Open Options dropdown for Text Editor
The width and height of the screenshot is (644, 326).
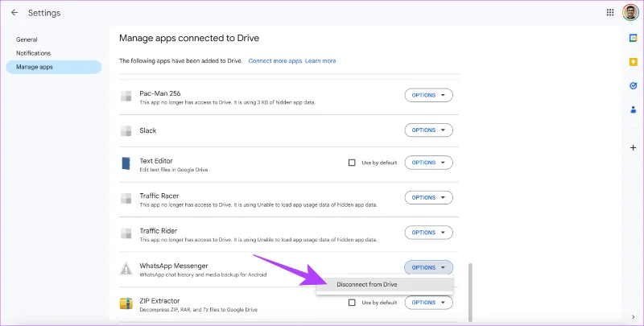click(x=429, y=163)
